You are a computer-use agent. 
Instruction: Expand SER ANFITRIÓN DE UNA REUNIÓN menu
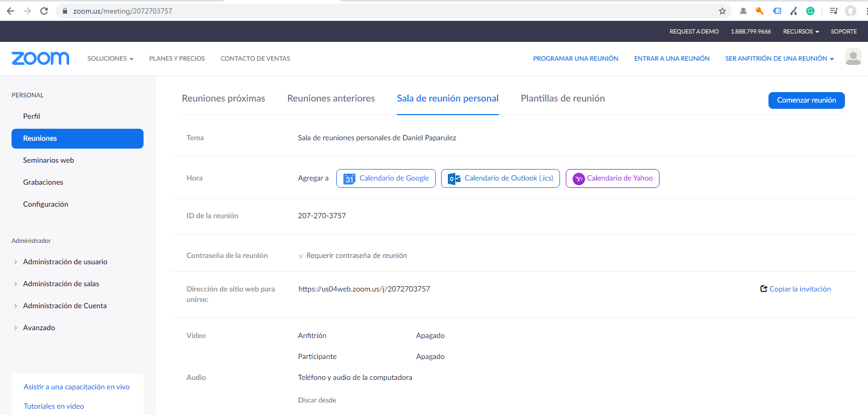(779, 59)
